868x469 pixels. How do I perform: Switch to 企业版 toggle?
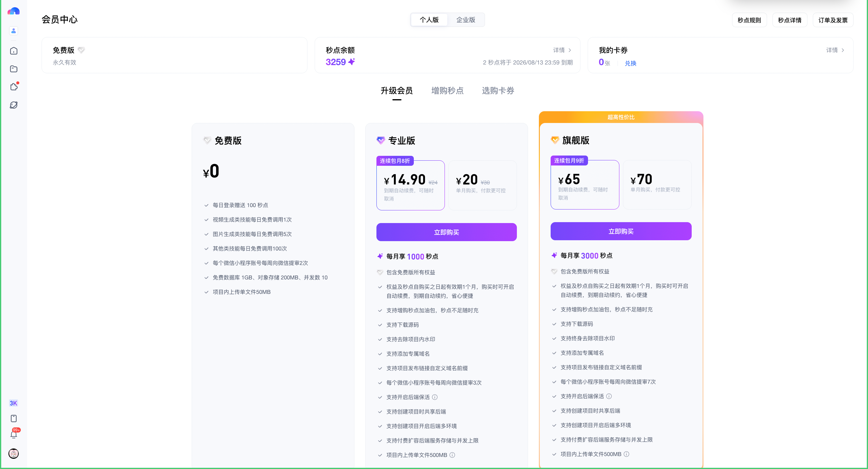click(x=466, y=20)
